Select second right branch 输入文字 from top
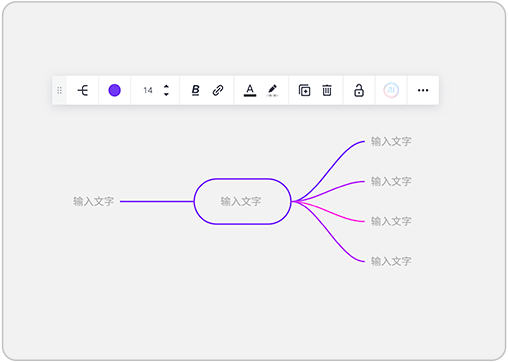508x362 pixels. point(391,181)
